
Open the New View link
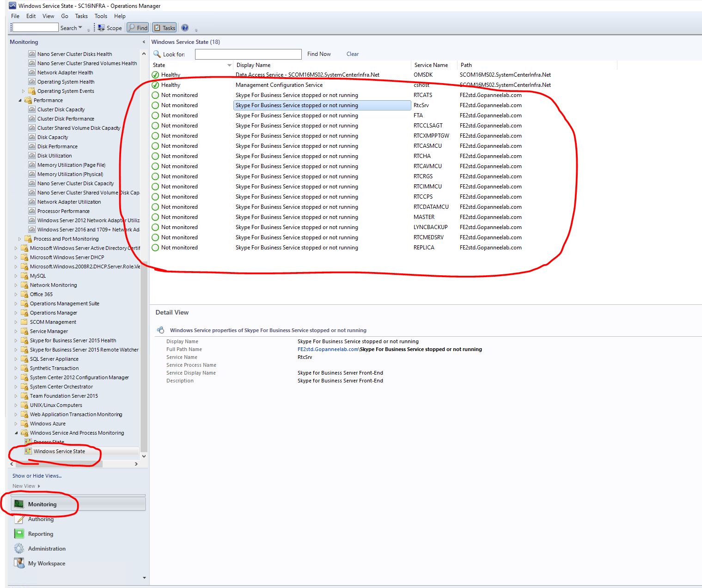click(x=26, y=486)
